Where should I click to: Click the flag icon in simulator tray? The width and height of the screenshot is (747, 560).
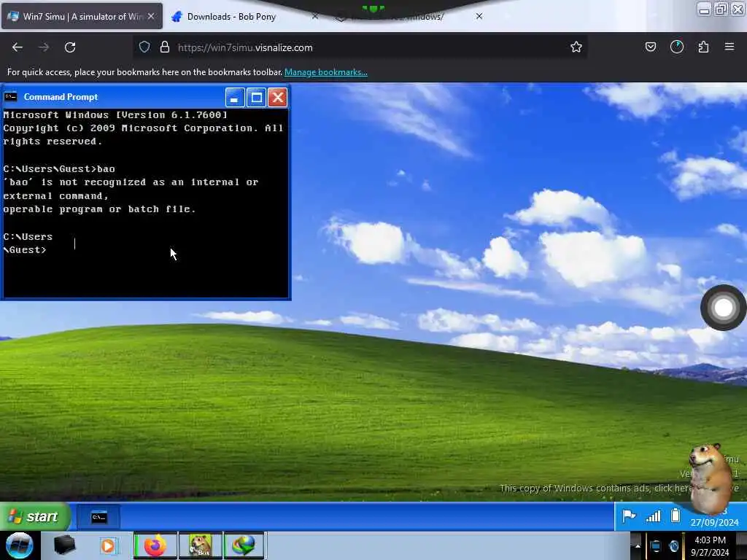point(629,516)
